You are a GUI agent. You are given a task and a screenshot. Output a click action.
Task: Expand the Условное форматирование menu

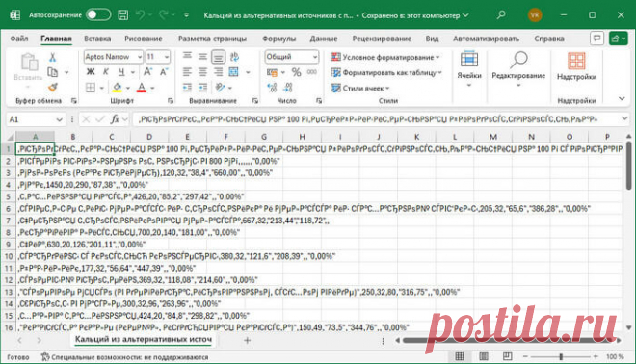point(384,57)
